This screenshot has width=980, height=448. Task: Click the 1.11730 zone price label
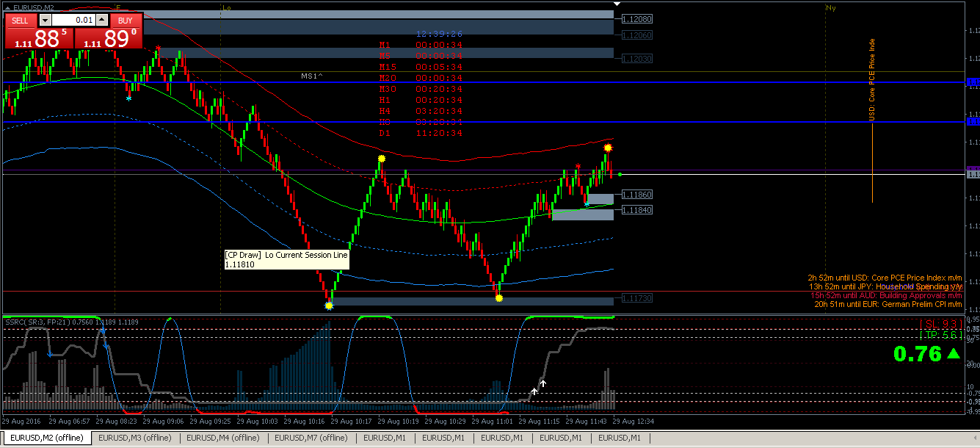click(x=636, y=298)
